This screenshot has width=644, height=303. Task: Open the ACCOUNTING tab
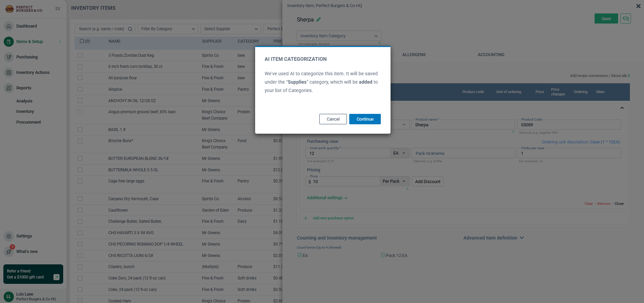pos(491,54)
